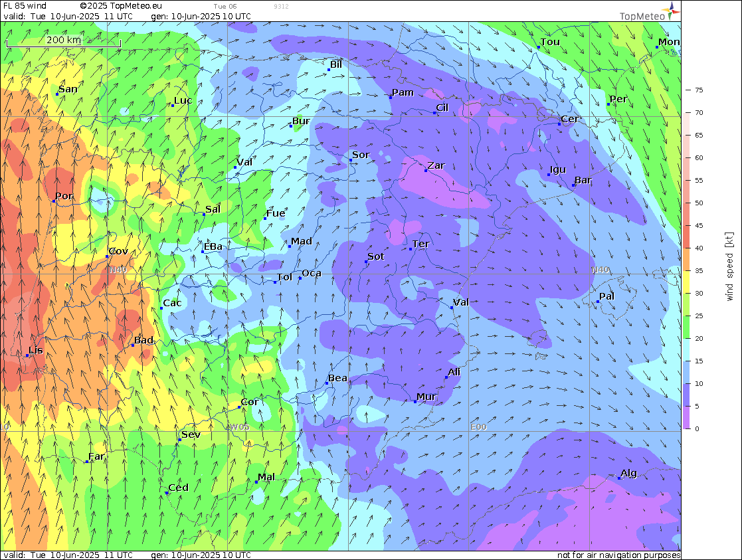The width and height of the screenshot is (742, 560).
Task: Click the "Tol" city label
Action: (284, 278)
